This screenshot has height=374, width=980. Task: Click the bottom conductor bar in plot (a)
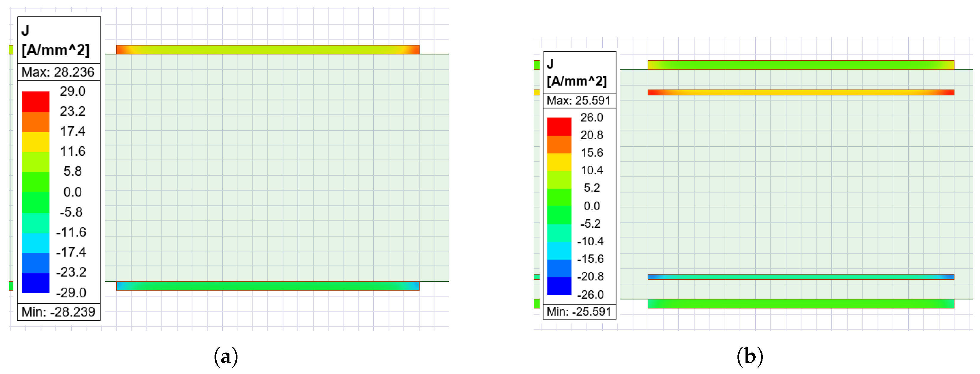(268, 286)
